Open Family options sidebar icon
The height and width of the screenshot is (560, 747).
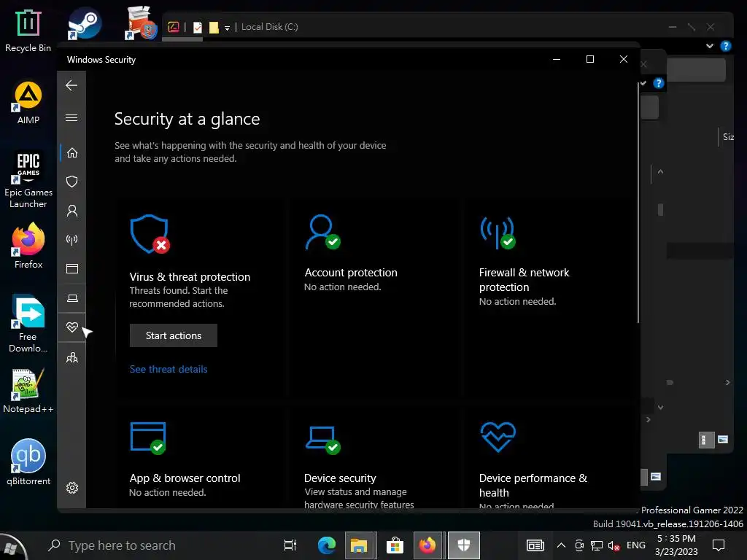click(72, 357)
